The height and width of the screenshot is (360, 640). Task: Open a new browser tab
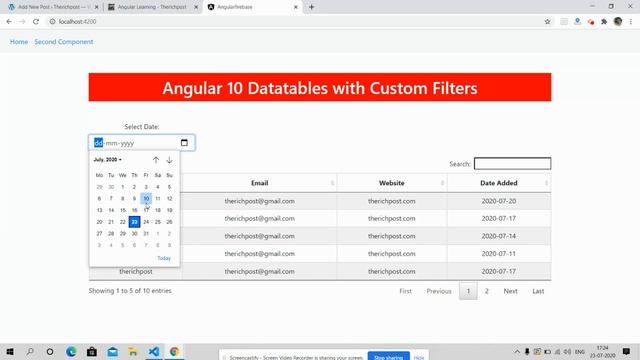point(311,7)
